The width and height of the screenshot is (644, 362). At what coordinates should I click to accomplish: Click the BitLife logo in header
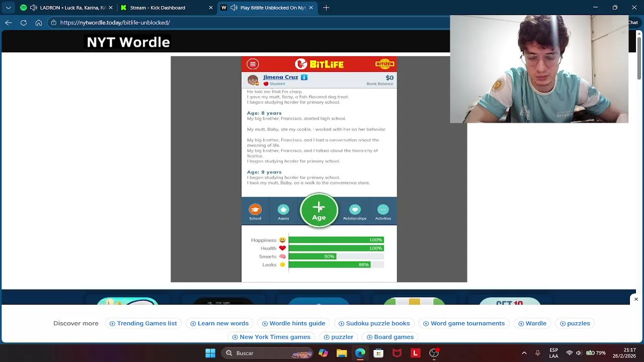(x=319, y=64)
